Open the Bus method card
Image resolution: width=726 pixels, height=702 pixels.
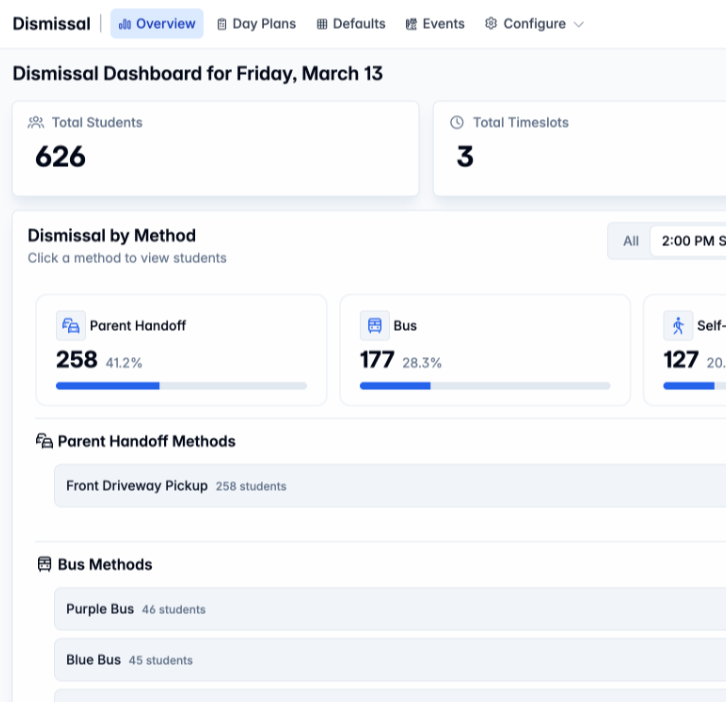point(485,350)
